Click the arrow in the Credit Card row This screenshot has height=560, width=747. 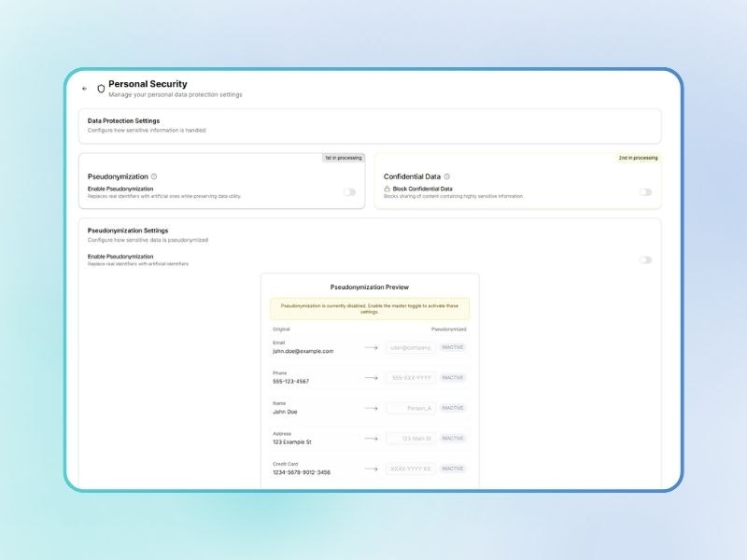point(371,469)
